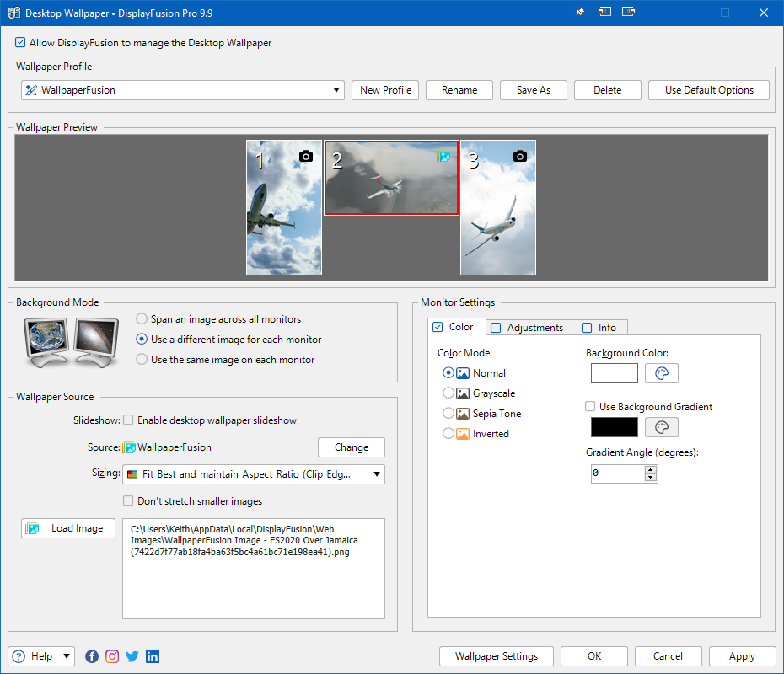Click the image file path text box

point(254,569)
